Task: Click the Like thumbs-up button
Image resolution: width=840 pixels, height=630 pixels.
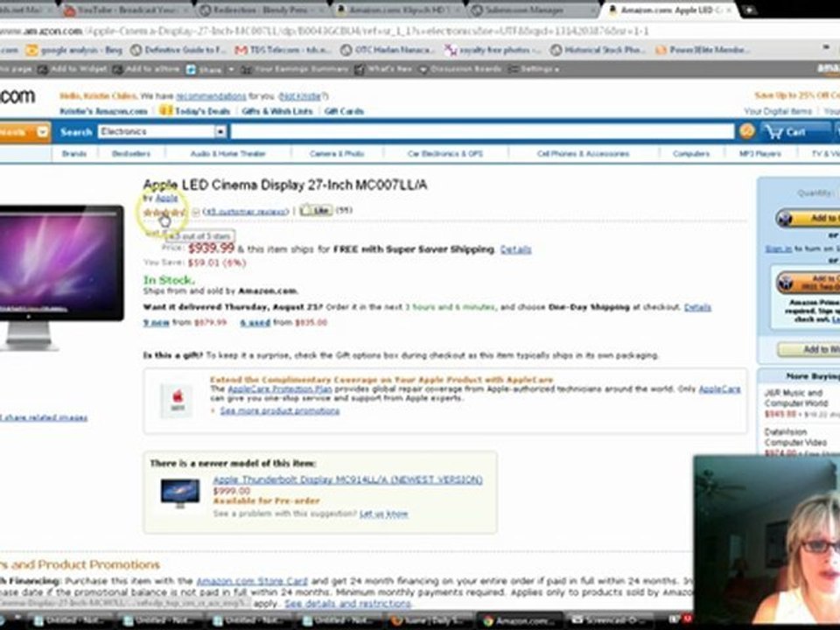Action: click(316, 211)
